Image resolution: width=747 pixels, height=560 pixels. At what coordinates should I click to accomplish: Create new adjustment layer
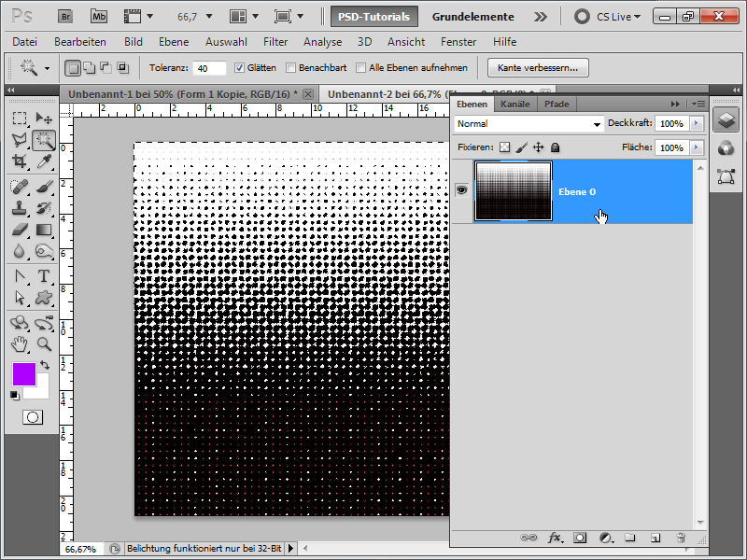[x=605, y=538]
